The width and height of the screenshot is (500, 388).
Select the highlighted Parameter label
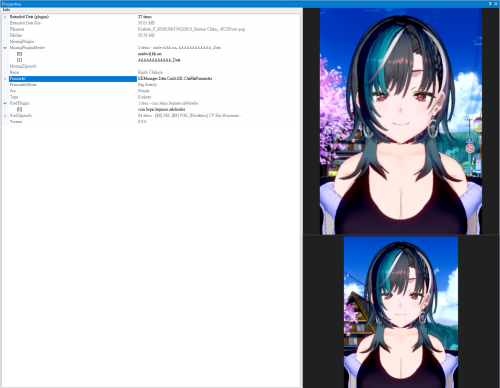18,79
